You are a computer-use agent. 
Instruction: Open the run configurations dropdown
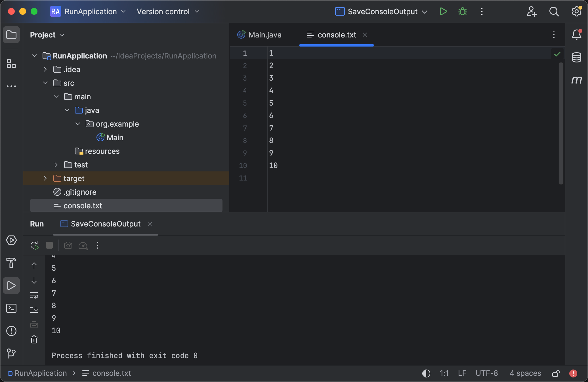[425, 12]
